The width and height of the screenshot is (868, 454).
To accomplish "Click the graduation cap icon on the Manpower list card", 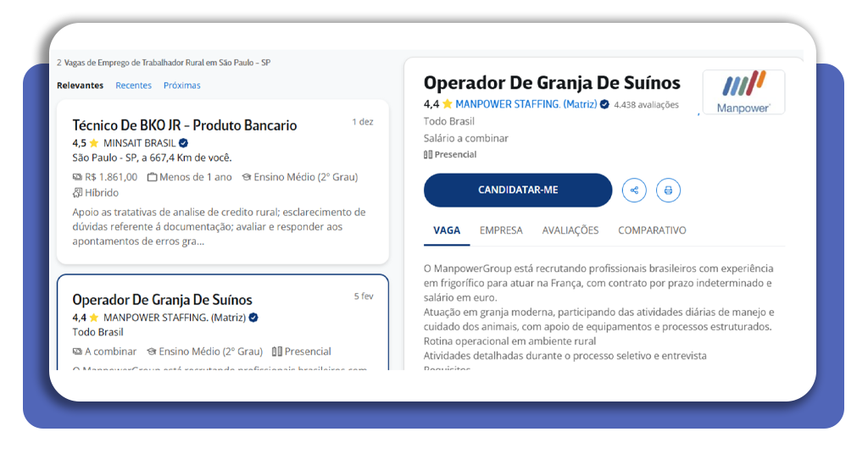I will point(151,352).
